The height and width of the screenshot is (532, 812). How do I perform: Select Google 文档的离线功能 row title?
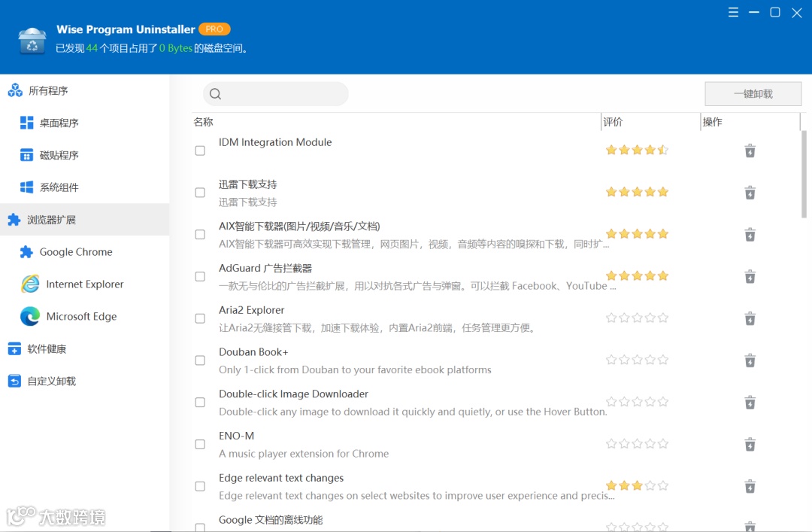(271, 520)
